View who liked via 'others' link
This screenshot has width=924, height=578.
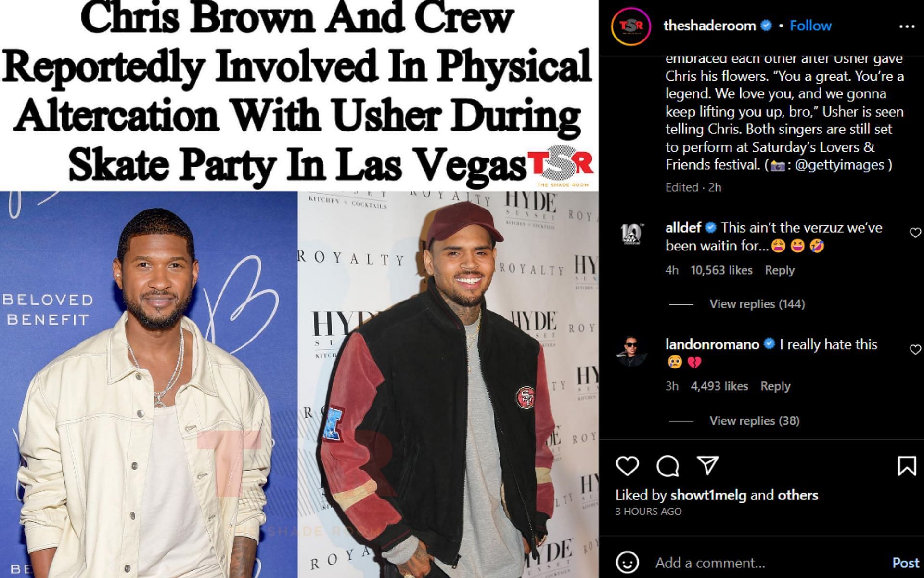(797, 495)
